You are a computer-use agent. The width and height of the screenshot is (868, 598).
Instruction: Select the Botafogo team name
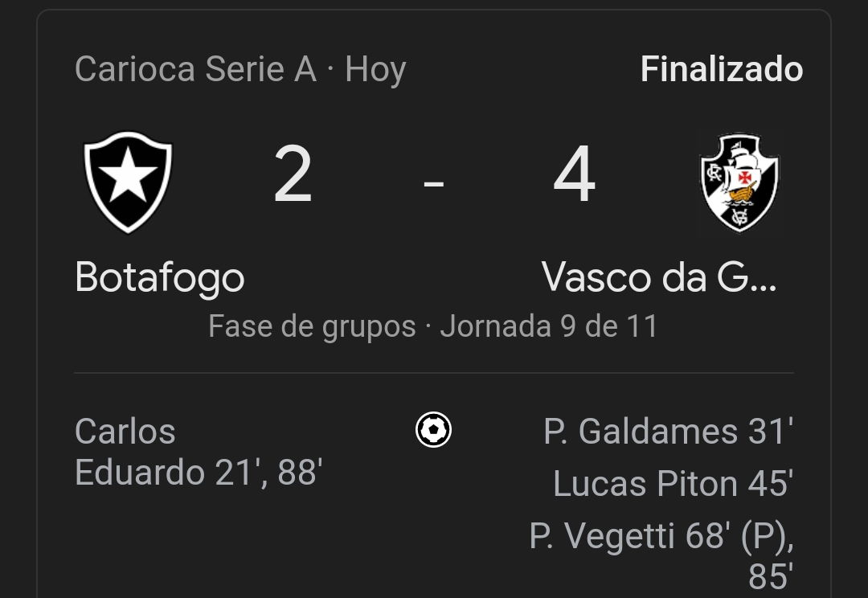tap(159, 277)
